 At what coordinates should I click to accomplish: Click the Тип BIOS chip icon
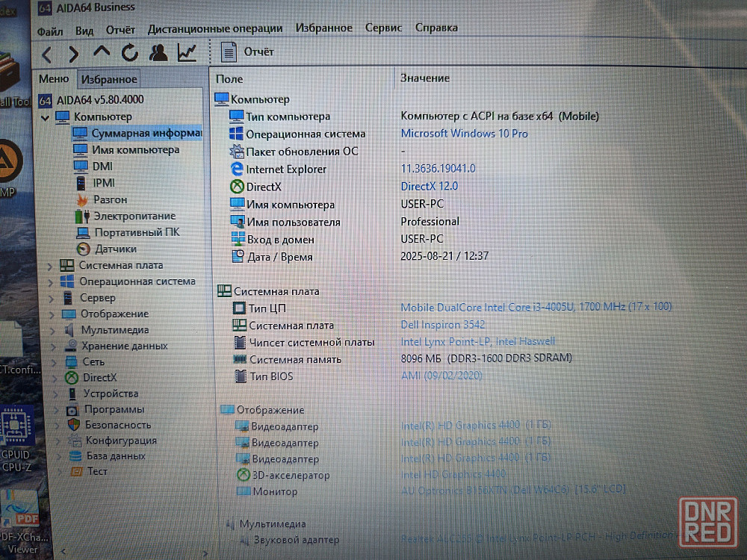(241, 376)
